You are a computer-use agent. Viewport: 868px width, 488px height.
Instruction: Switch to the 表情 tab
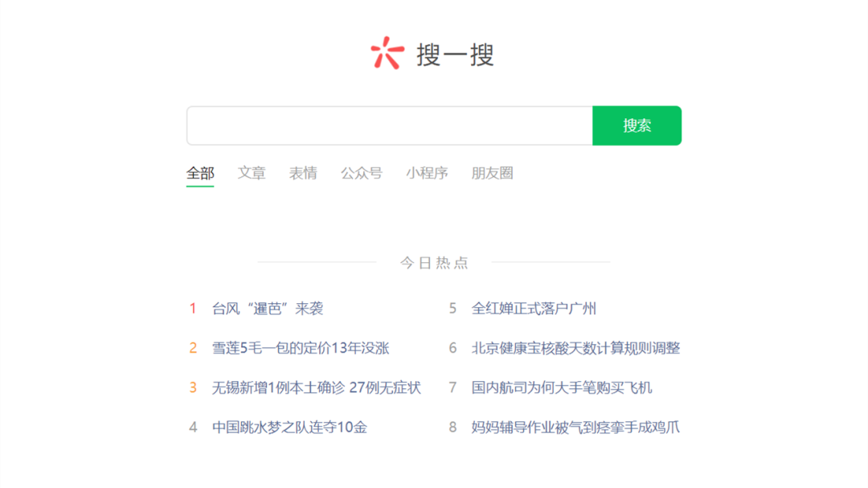[x=305, y=172]
